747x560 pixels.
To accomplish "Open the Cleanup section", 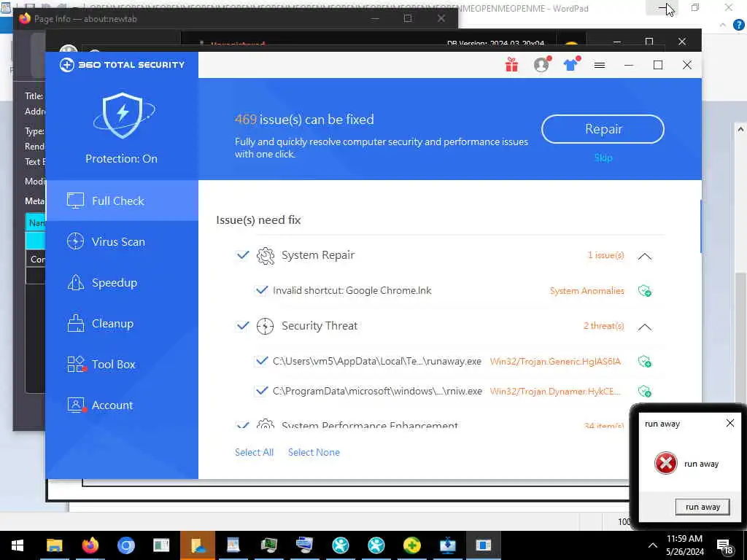I will 122,323.
